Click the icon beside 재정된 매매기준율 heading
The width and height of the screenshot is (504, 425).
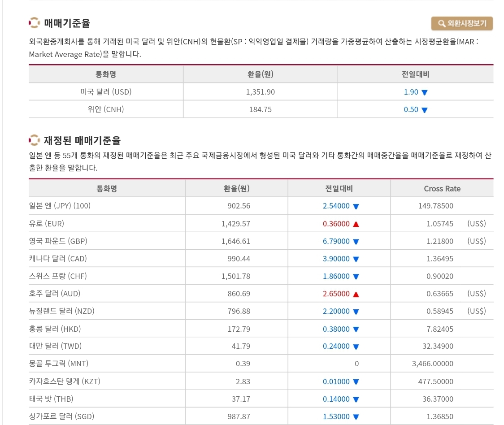(35, 140)
